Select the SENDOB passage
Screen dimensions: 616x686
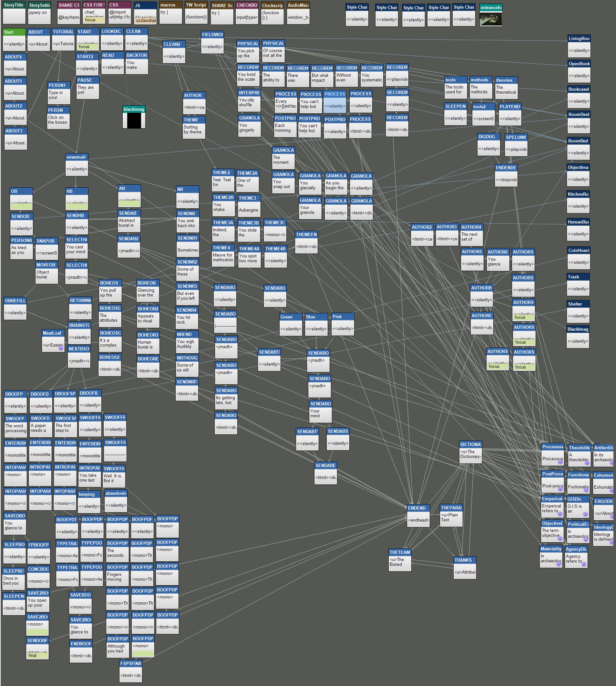22,224
